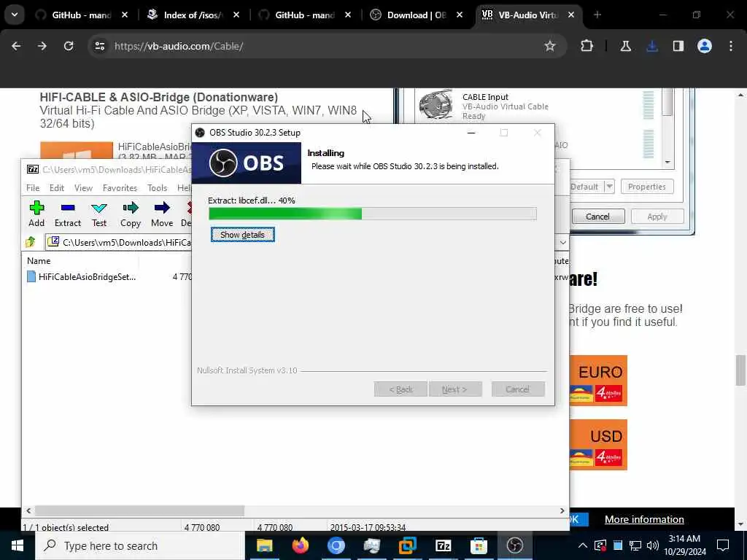Click the 7-Zip horizontal scrollbar
Screen dimensions: 747x560
(139, 510)
